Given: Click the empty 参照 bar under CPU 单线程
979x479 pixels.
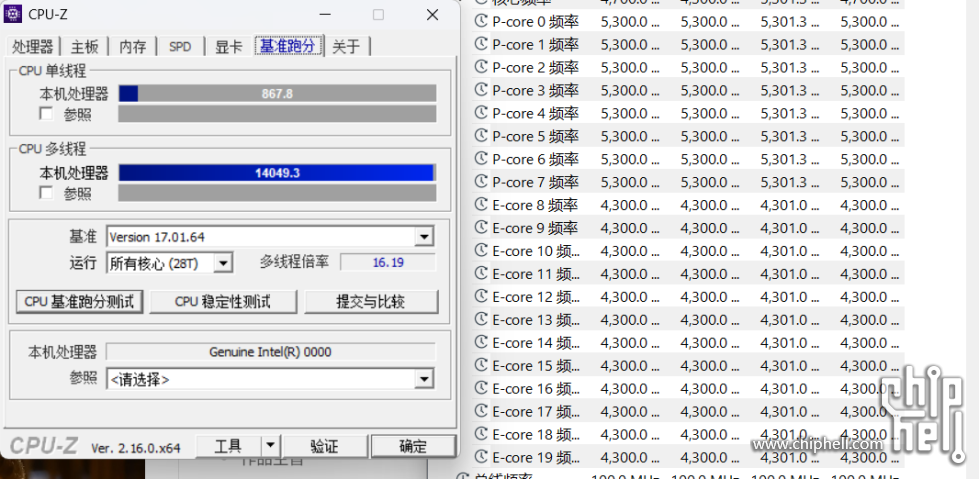Looking at the screenshot, I should [277, 114].
